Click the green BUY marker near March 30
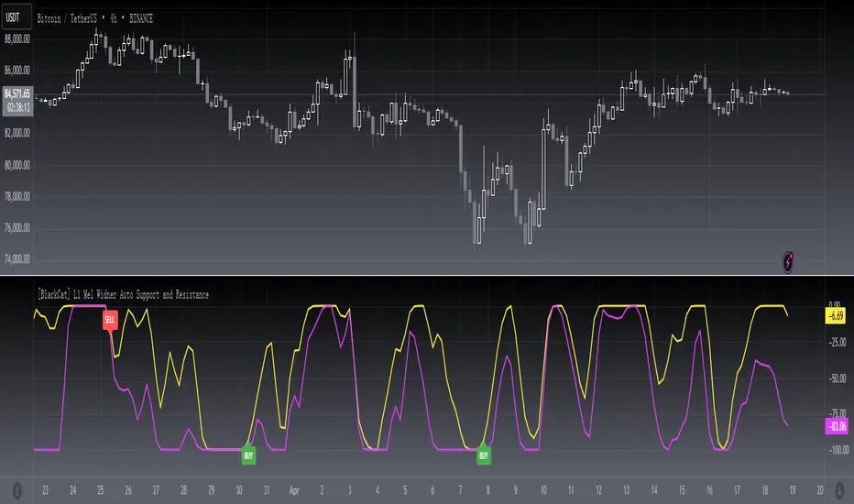854x504 pixels. pos(247,454)
